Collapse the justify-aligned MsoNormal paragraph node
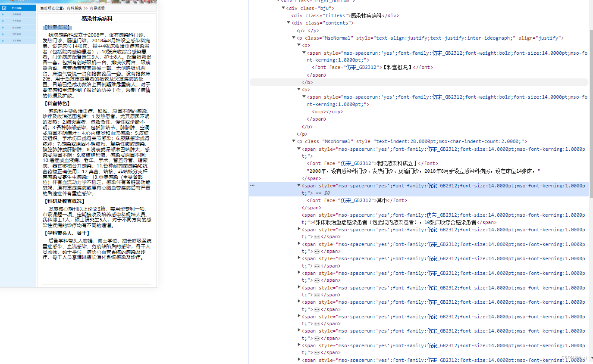The image size is (593, 364). pyautogui.click(x=294, y=38)
